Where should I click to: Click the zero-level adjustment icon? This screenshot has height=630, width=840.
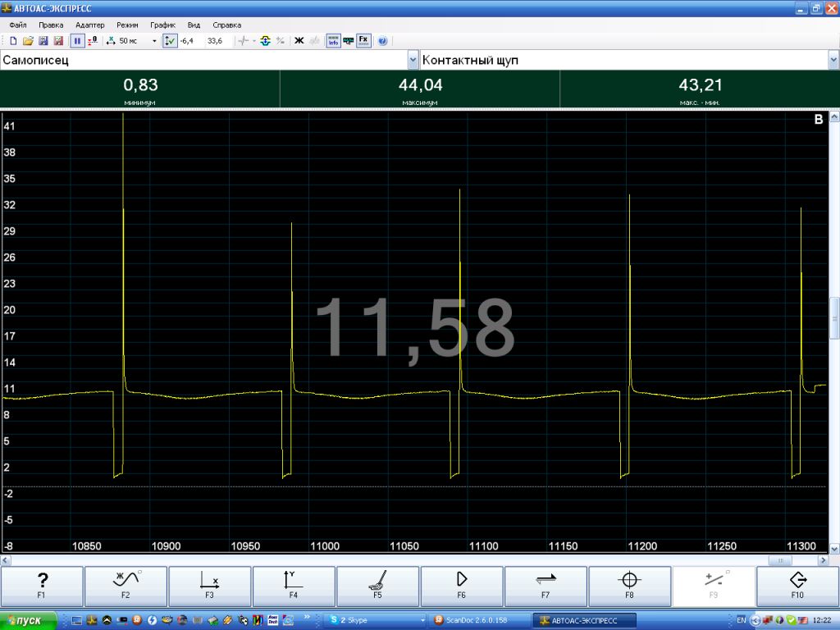click(x=93, y=41)
